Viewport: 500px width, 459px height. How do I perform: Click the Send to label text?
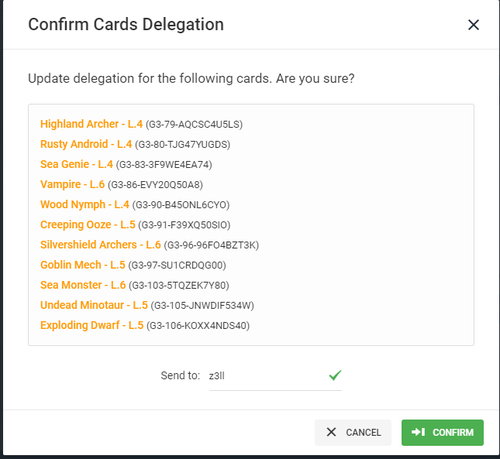point(180,376)
